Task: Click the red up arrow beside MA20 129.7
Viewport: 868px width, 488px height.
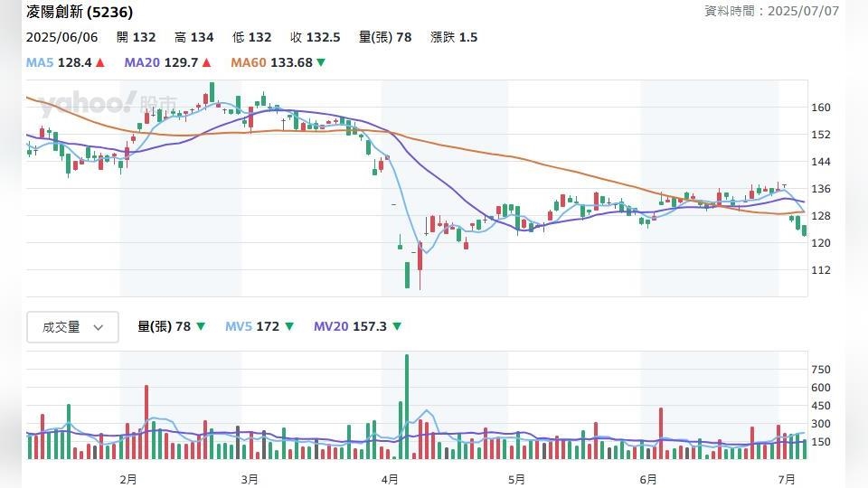Action: (x=206, y=62)
